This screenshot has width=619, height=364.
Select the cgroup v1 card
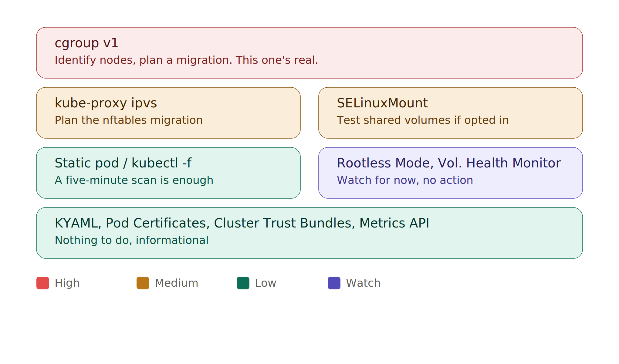309,53
